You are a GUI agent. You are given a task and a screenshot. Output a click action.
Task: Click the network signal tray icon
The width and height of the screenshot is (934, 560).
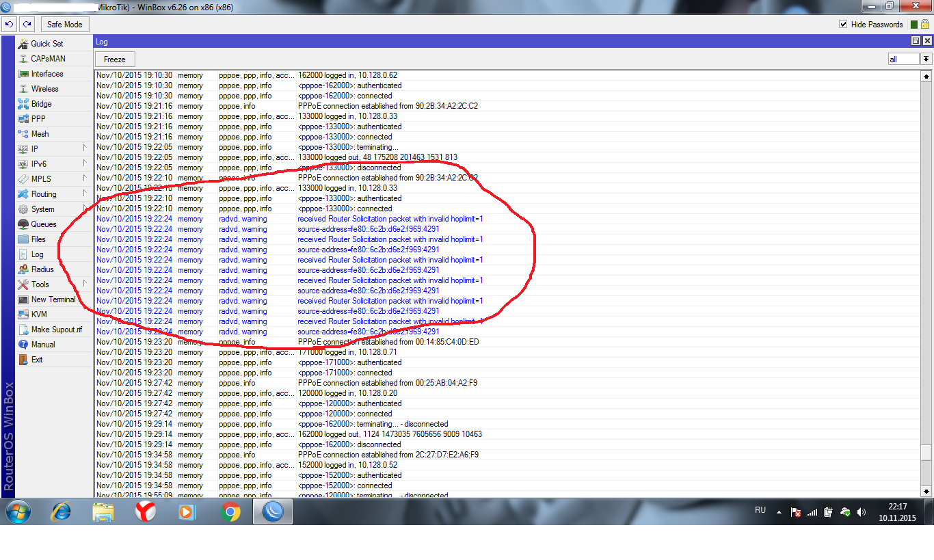pyautogui.click(x=812, y=512)
